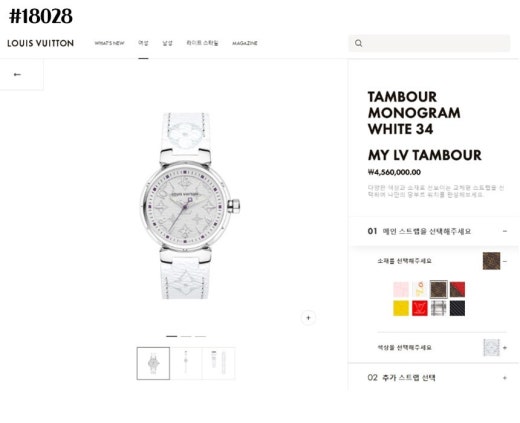Viewport: 520px width, 423px height.
Task: View the third strap thumbnail
Action: (219, 363)
